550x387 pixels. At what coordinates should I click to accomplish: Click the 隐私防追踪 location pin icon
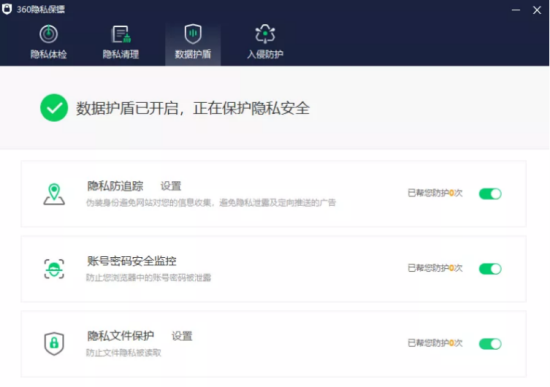coord(54,194)
